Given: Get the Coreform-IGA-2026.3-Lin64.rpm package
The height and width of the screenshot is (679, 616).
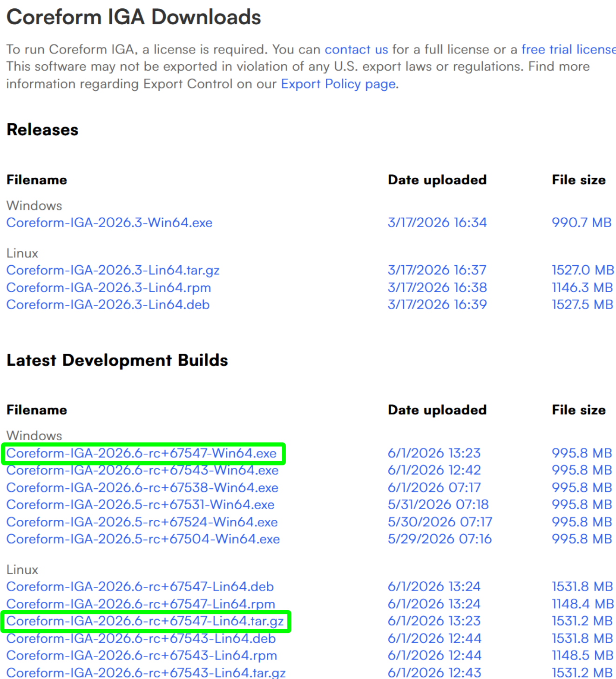Looking at the screenshot, I should click(x=109, y=288).
